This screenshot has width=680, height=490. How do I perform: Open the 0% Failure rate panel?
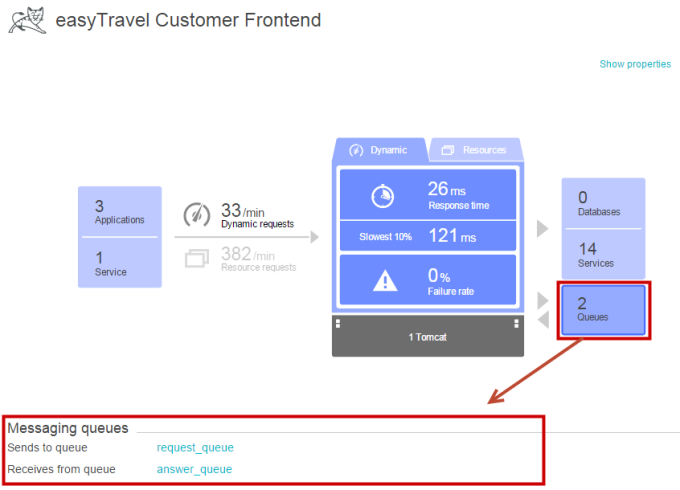point(428,280)
